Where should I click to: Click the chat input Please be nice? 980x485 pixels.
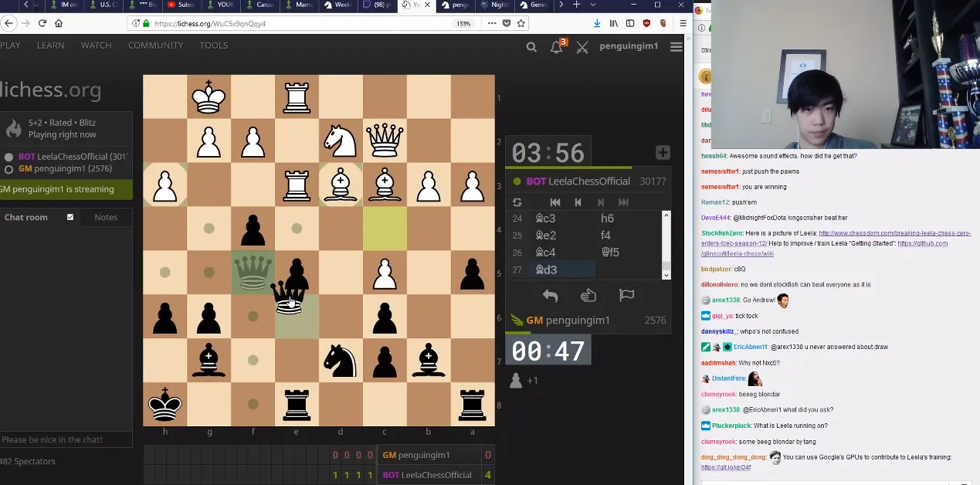(65, 440)
